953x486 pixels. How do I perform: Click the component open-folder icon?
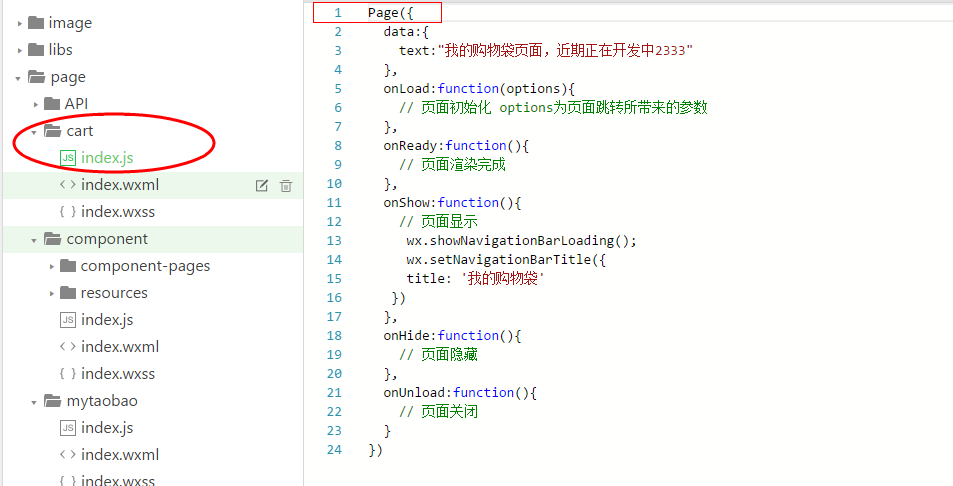click(x=53, y=239)
